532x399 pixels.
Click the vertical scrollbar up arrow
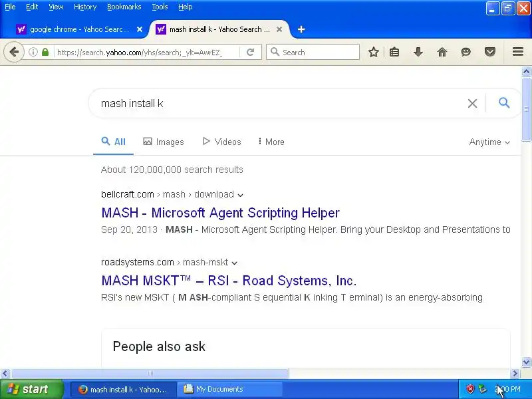[x=526, y=72]
